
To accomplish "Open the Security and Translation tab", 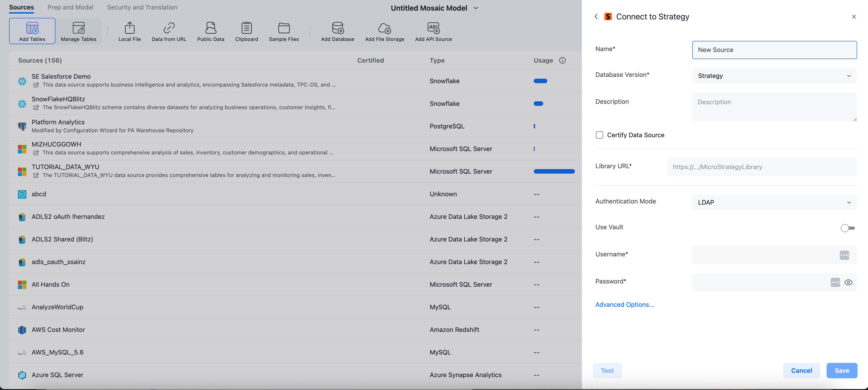I will point(142,7).
